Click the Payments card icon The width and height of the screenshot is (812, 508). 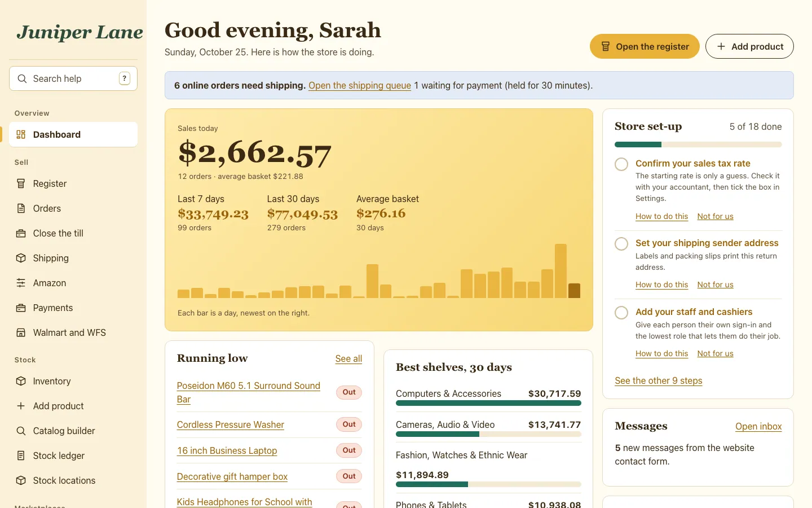[x=21, y=308]
